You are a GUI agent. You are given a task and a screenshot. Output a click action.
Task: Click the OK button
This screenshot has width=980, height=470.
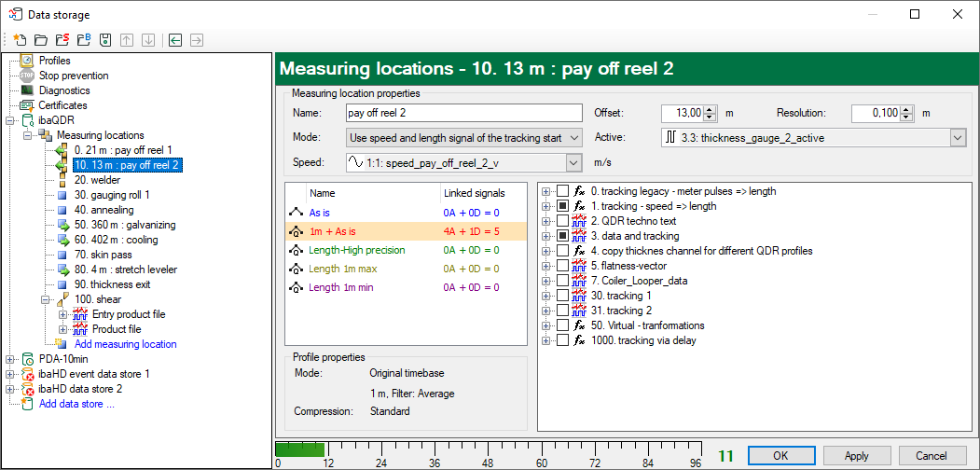point(780,456)
